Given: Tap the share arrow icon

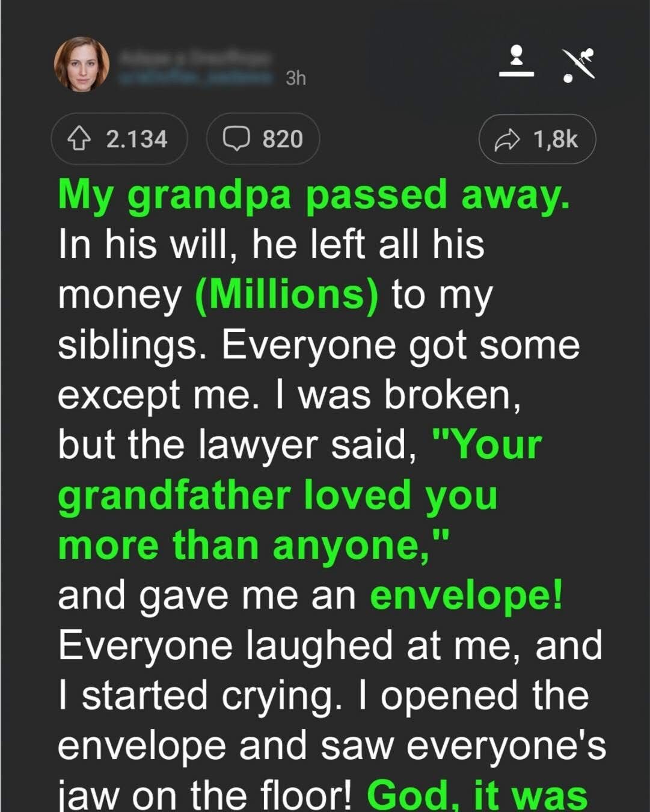Looking at the screenshot, I should (x=506, y=140).
